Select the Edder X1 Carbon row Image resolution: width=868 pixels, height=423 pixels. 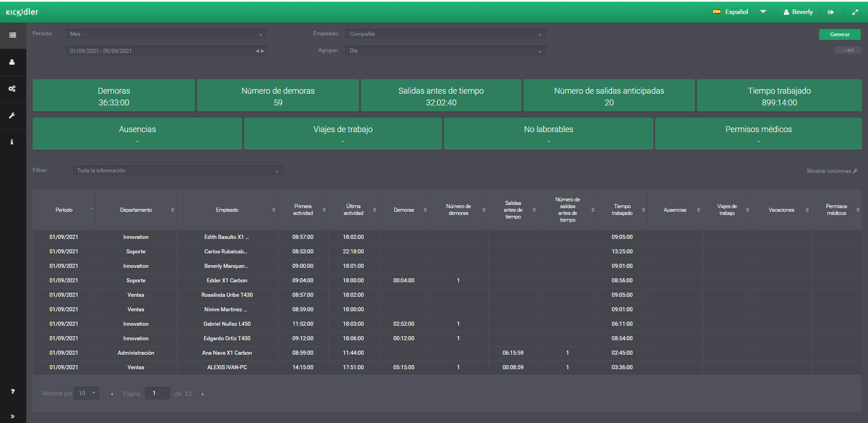447,280
